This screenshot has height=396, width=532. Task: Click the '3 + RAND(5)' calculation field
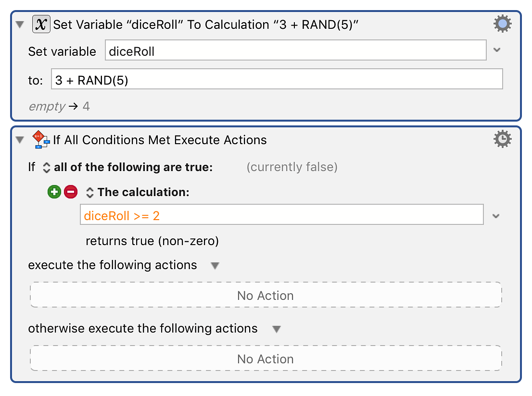[x=277, y=79]
